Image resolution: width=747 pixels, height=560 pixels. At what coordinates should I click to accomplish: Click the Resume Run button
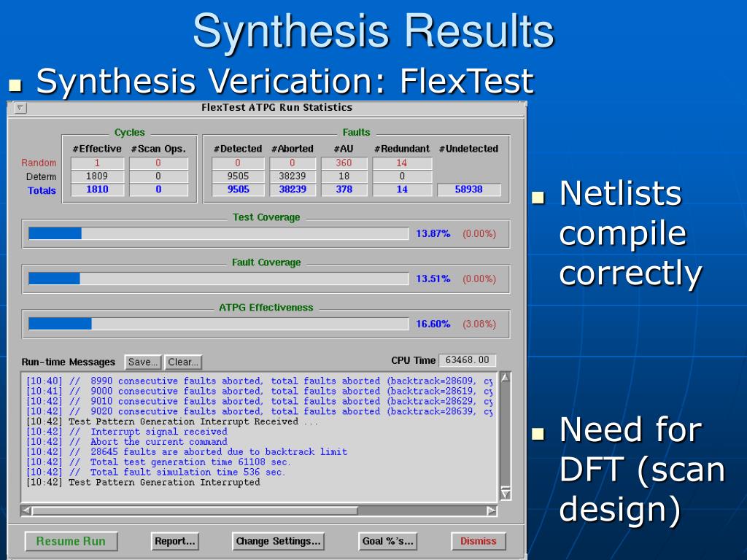pyautogui.click(x=71, y=542)
